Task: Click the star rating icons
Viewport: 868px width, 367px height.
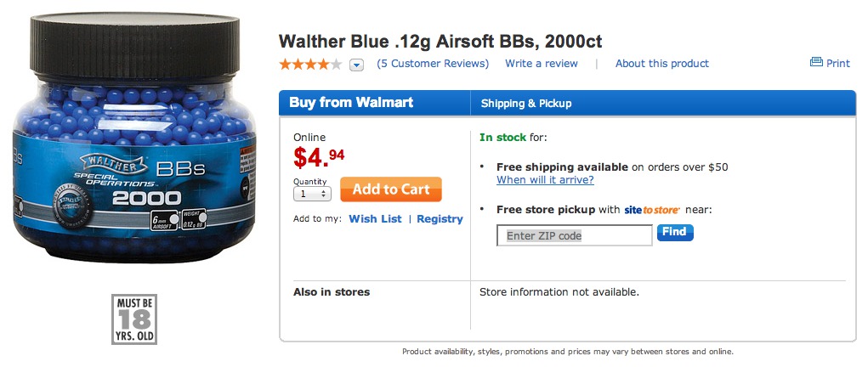Action: pos(310,64)
